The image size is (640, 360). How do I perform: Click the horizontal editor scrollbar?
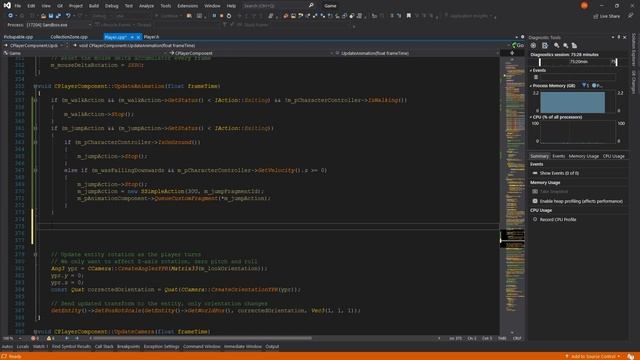point(203,338)
